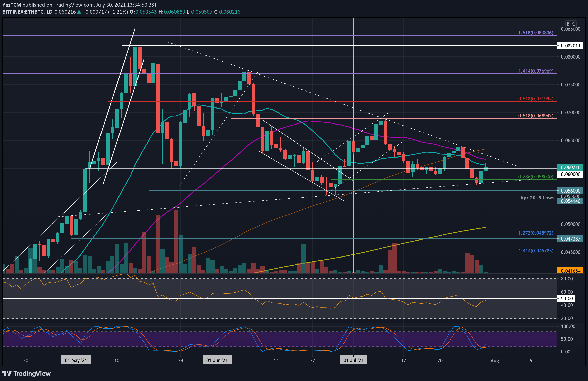Viewport: 588px width, 381px height.
Task: Click the TradingView.com text in header
Action: (74, 5)
